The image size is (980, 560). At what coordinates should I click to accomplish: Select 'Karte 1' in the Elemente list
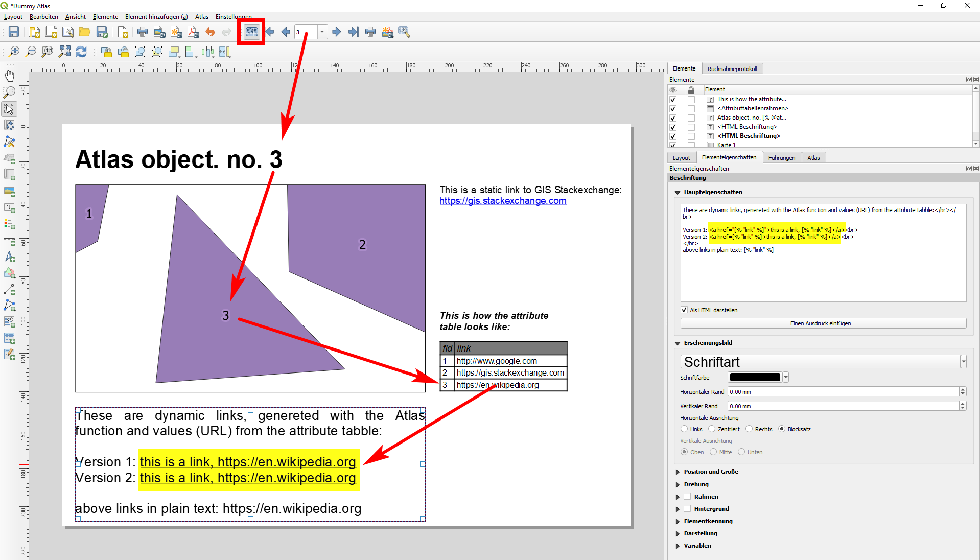[x=726, y=145]
